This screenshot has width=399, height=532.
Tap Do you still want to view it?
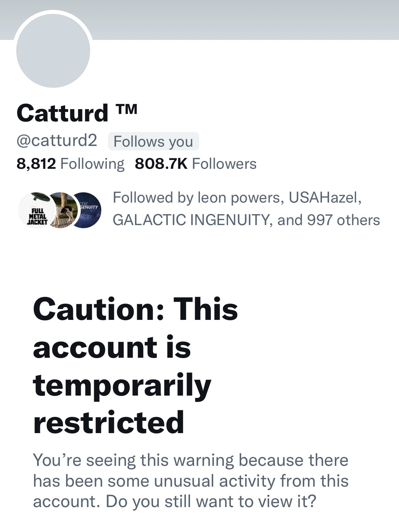coord(211,501)
